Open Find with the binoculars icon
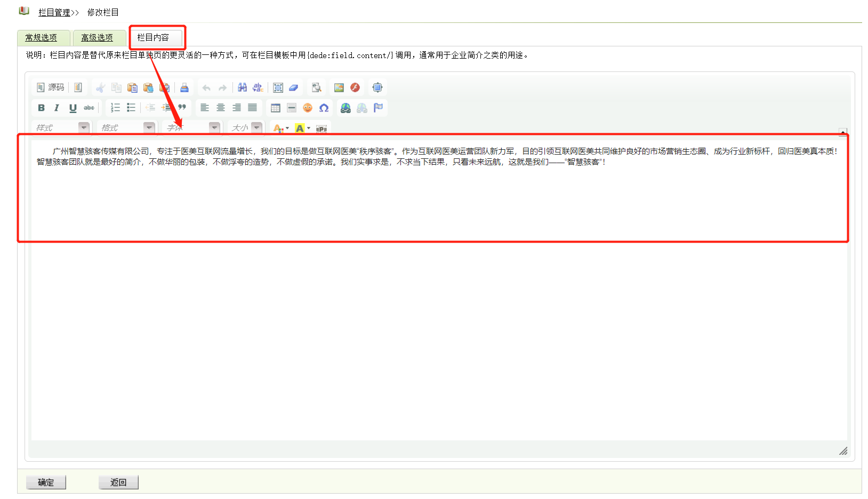Image resolution: width=868 pixels, height=499 pixels. point(242,87)
